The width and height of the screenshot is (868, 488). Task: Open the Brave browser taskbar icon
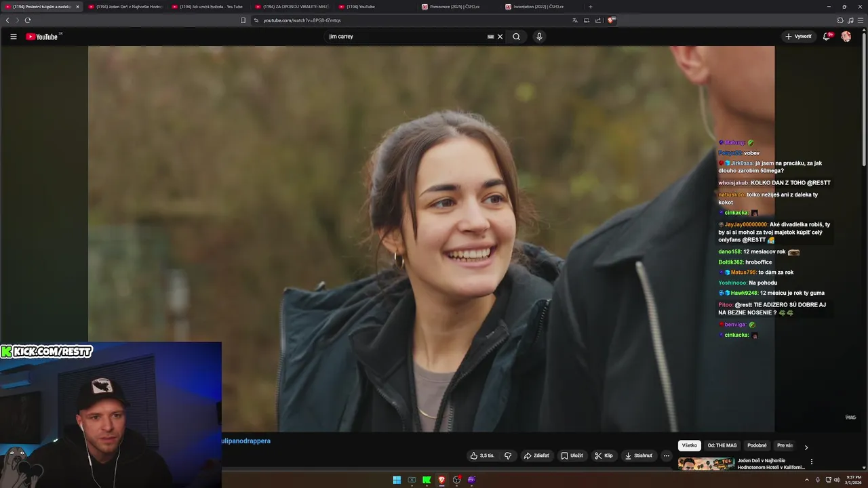[x=441, y=480]
